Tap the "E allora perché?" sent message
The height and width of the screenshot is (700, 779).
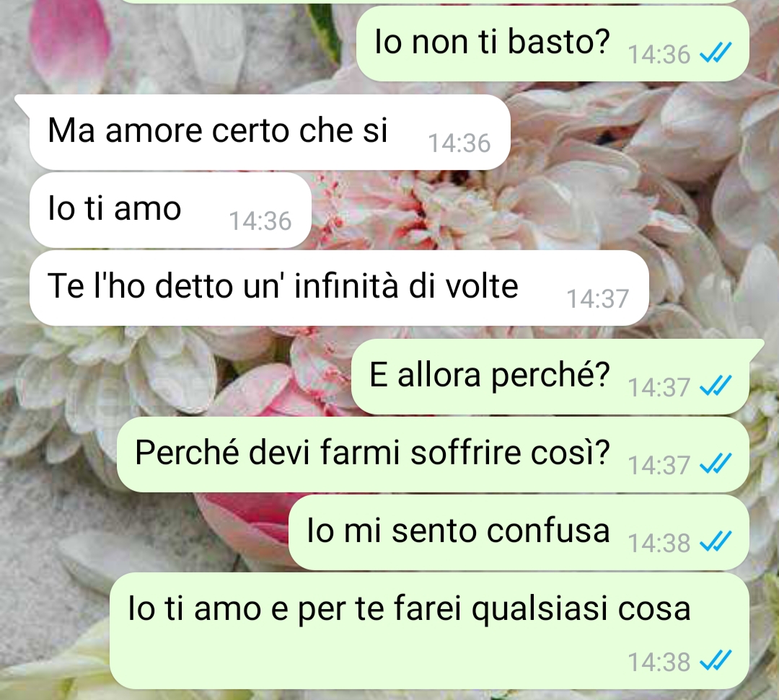(550, 377)
